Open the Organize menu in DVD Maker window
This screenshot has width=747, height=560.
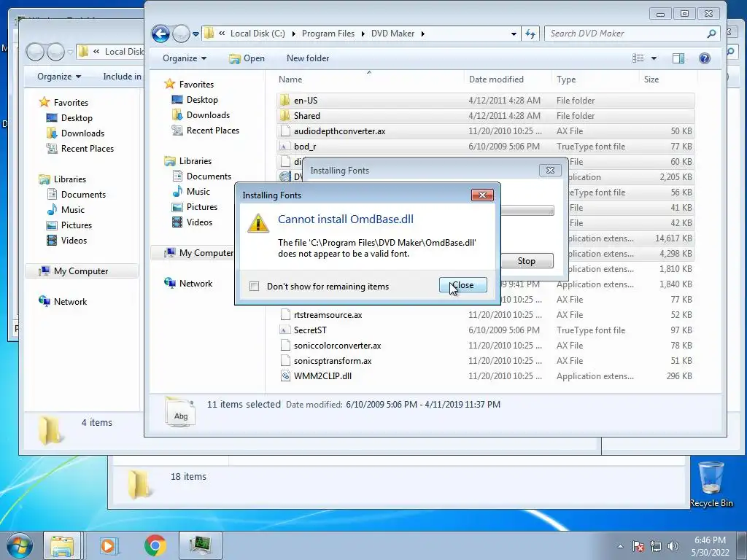pos(185,58)
